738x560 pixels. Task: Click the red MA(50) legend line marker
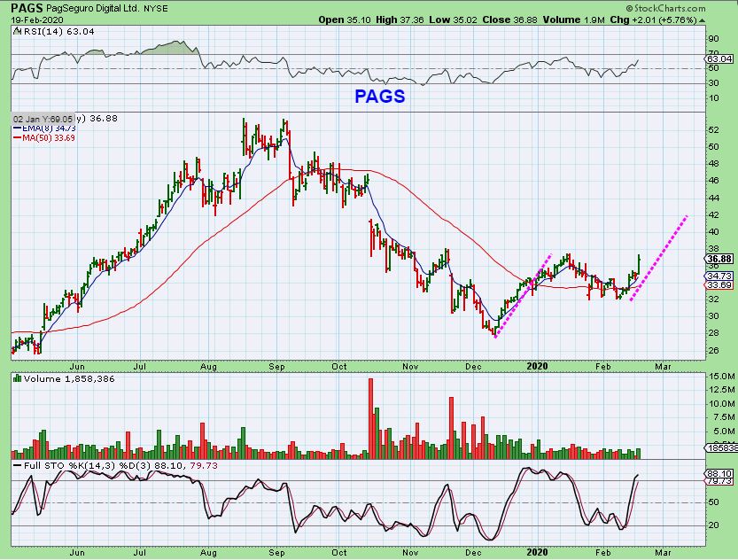click(17, 138)
